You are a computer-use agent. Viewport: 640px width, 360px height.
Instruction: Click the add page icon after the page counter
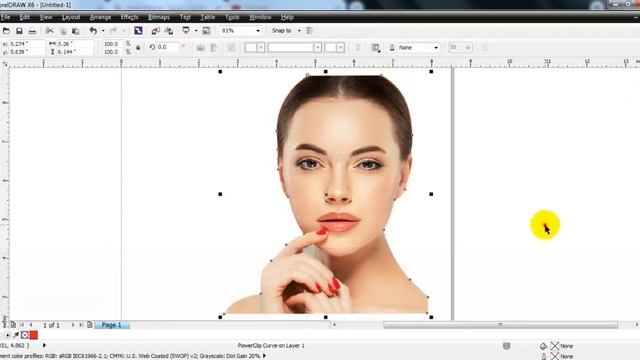click(x=90, y=325)
